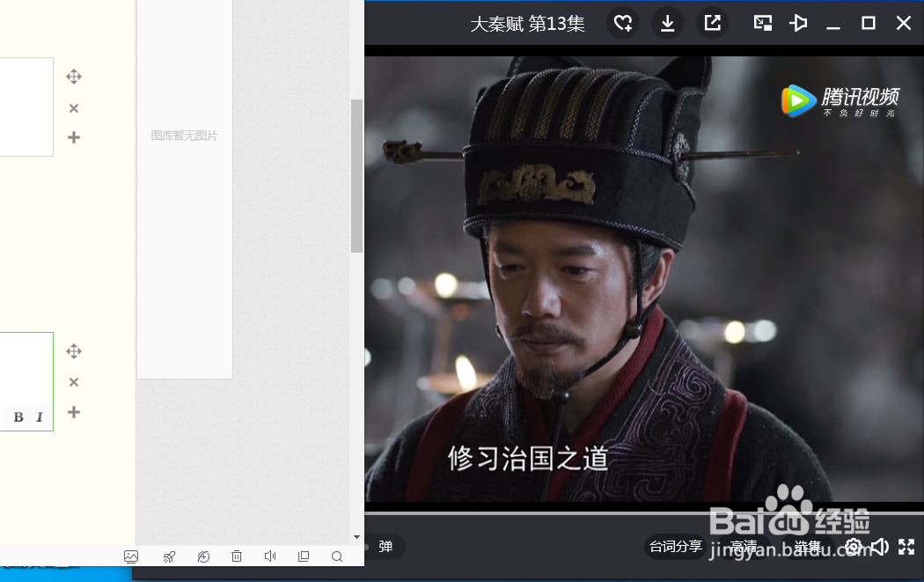Click the 大秦赋 第13集 title text
The height and width of the screenshot is (582, 924).
(527, 24)
